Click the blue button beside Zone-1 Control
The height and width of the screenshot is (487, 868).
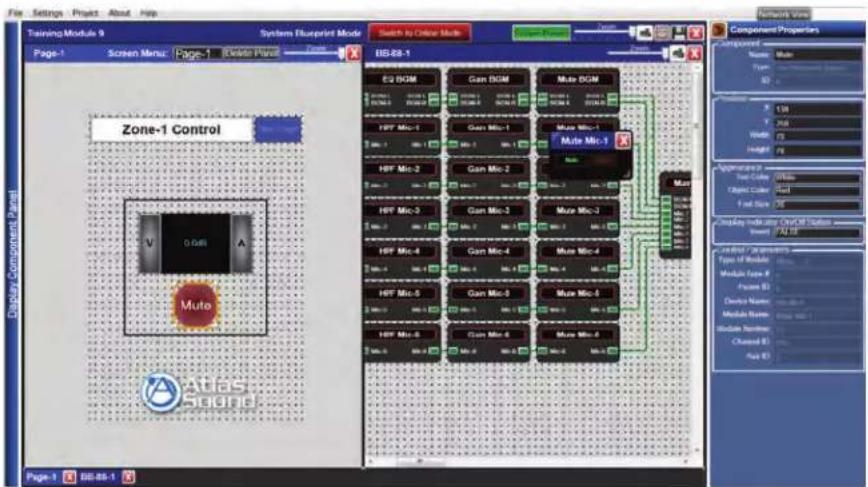[278, 129]
